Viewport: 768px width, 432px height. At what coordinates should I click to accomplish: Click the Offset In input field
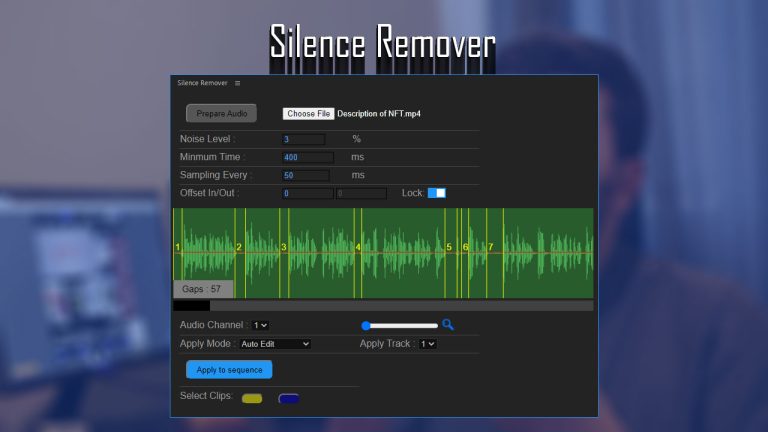coord(308,193)
